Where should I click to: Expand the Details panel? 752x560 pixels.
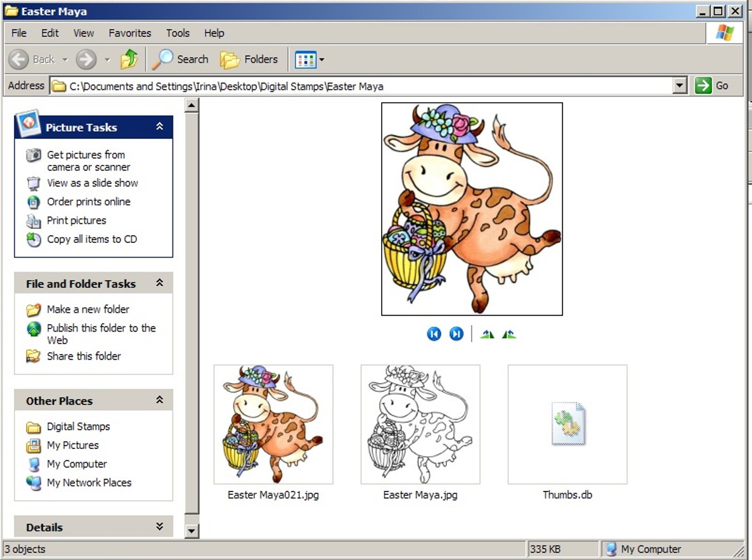[x=160, y=526]
